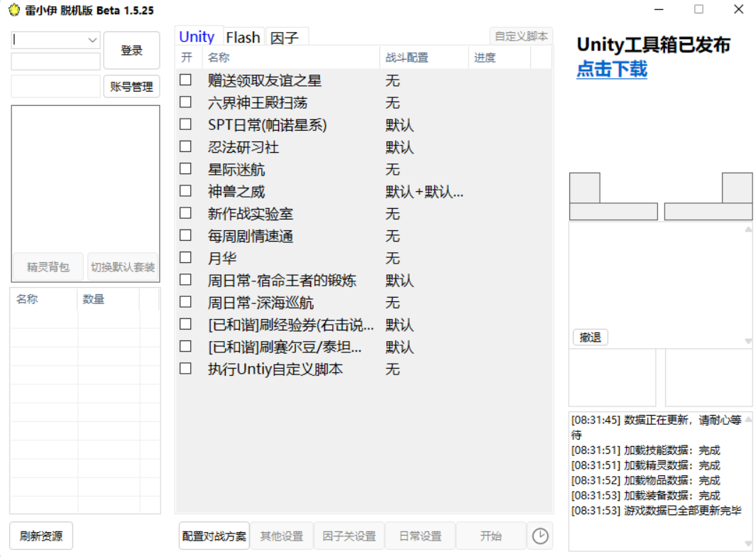The height and width of the screenshot is (557, 756).
Task: Select the Unity tab
Action: pyautogui.click(x=197, y=37)
